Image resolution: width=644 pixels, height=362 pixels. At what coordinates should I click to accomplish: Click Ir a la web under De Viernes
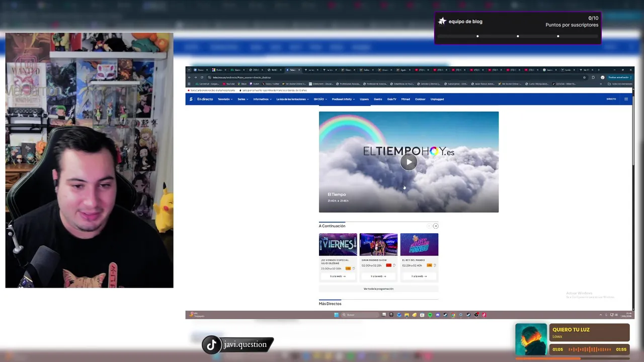[338, 276]
